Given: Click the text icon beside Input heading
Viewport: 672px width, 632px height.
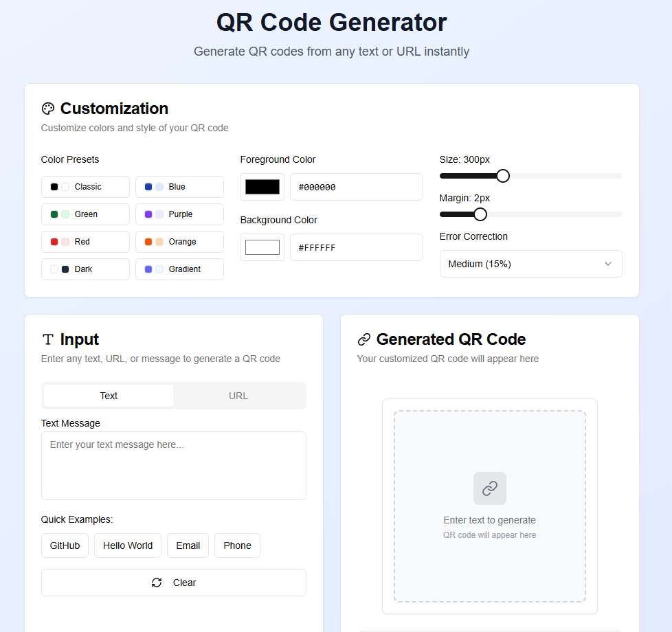Looking at the screenshot, I should 48,339.
